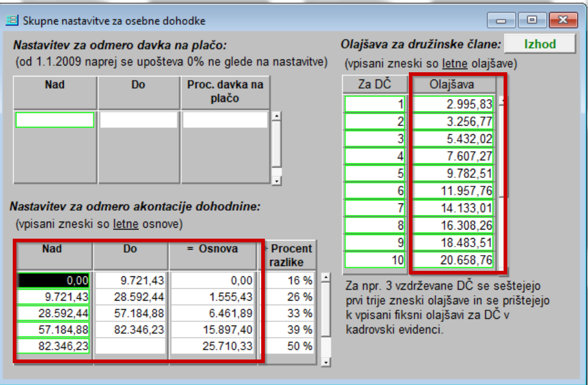Select the Olajšava value 2.995,83
Viewport: 588px width, 385px height.
point(453,104)
